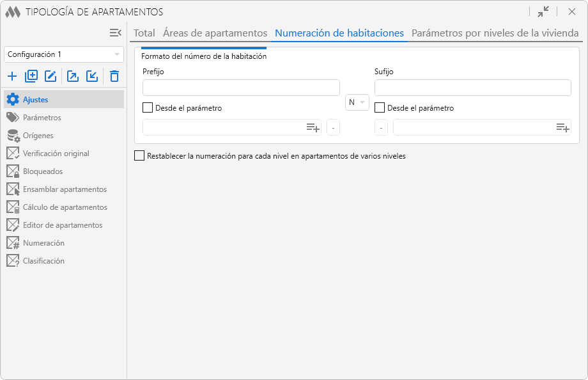Open the Parámetros por niveles de la vivienda tab

[x=495, y=33]
